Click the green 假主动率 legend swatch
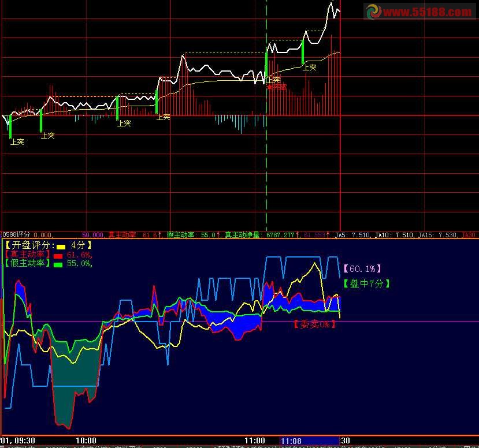This screenshot has width=479, height=448. tap(58, 264)
